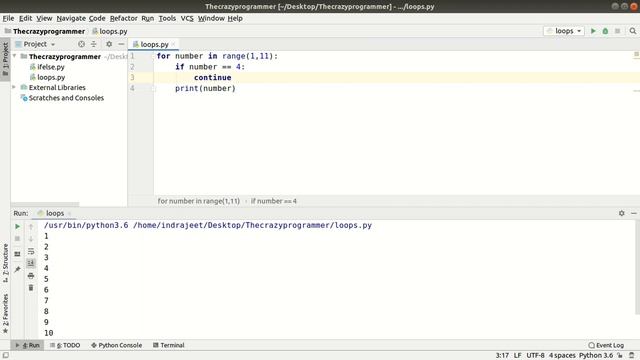Start debugging with the bug icon
640x360 pixels.
[x=605, y=31]
